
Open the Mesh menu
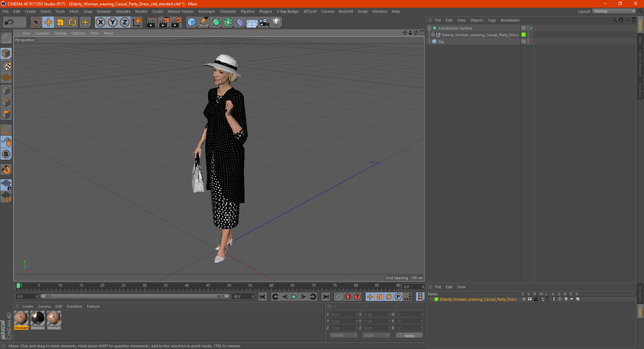click(74, 11)
